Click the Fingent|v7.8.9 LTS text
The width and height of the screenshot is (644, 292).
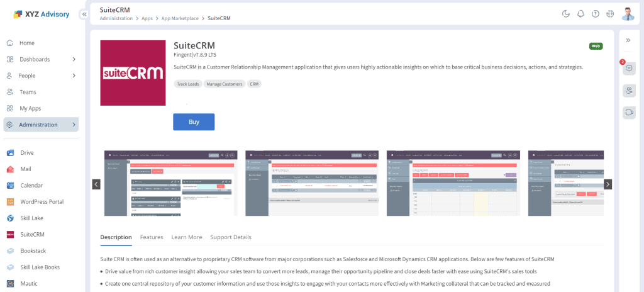click(195, 54)
